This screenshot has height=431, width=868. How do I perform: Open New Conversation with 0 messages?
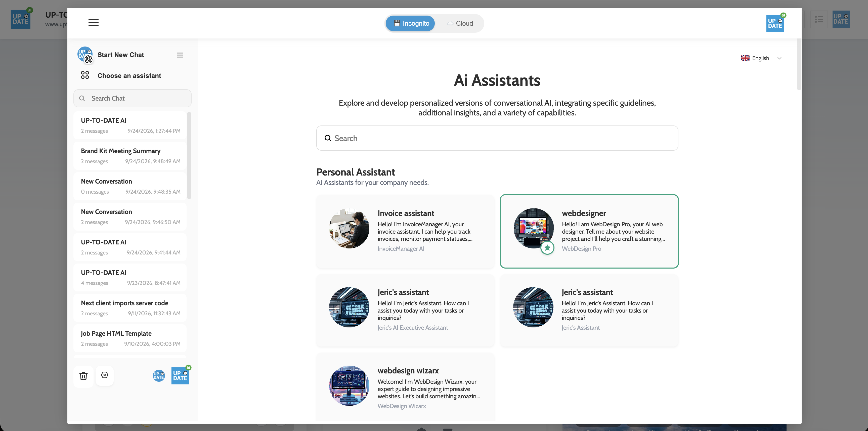pyautogui.click(x=130, y=186)
